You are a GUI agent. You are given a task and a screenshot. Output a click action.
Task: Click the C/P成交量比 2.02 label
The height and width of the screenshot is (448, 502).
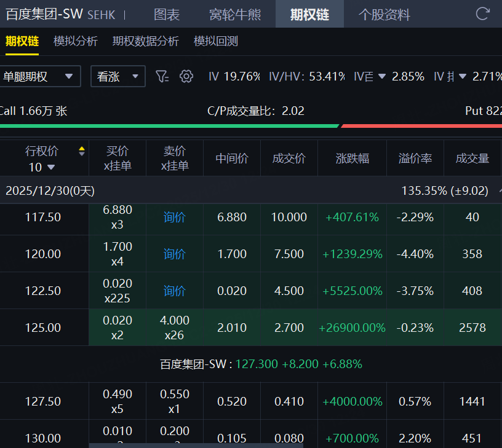click(255, 111)
